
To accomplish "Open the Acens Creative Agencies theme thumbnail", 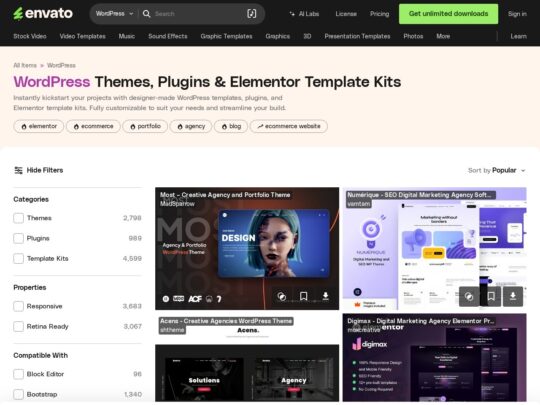I will click(x=247, y=357).
